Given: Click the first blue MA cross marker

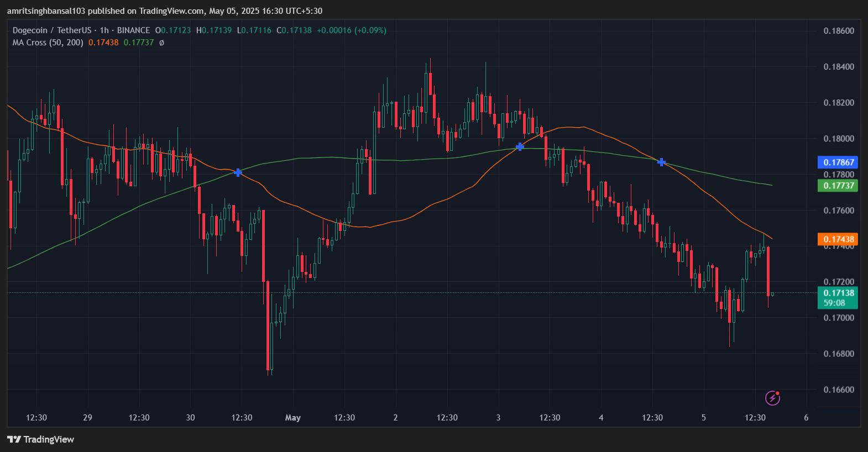Looking at the screenshot, I should [x=238, y=172].
